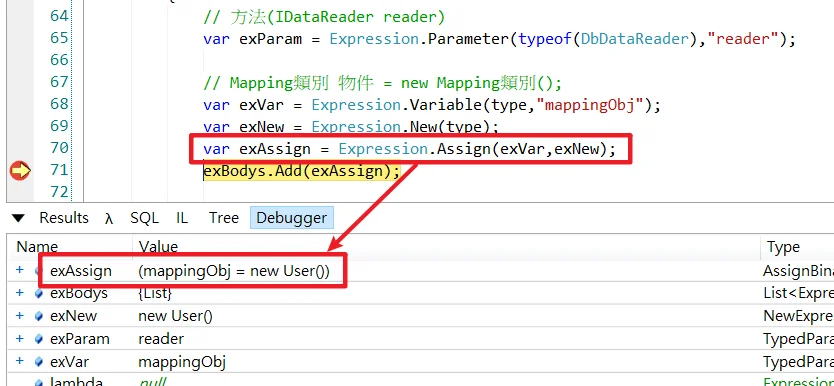Click the exVar variable icon
Image resolution: width=834 pixels, height=386 pixels.
(38, 362)
